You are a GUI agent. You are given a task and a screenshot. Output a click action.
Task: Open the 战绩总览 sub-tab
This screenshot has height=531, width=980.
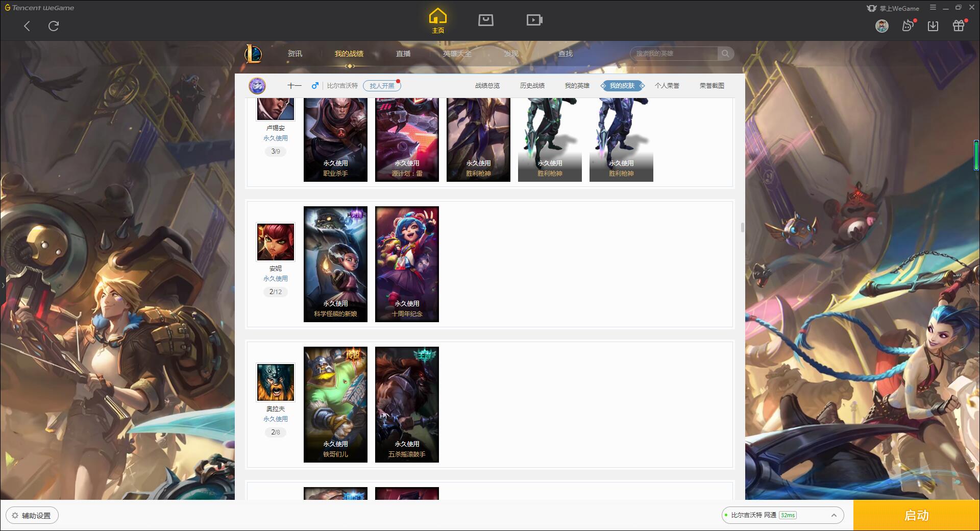click(x=487, y=86)
